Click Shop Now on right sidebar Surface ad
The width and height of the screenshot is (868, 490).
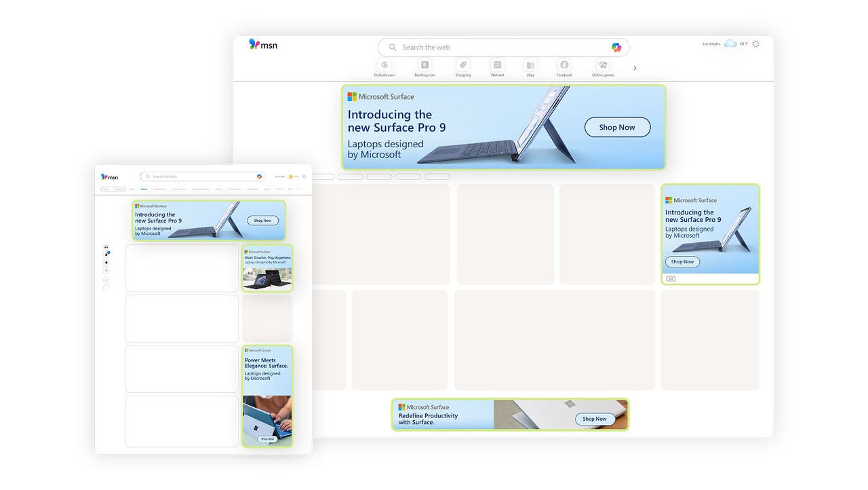(x=682, y=262)
